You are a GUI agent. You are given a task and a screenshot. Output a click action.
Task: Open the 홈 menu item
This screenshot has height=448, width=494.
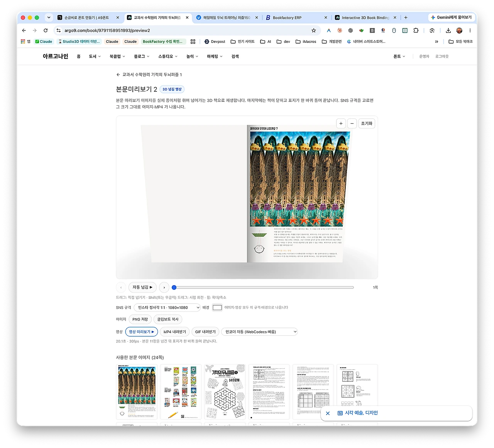click(79, 56)
